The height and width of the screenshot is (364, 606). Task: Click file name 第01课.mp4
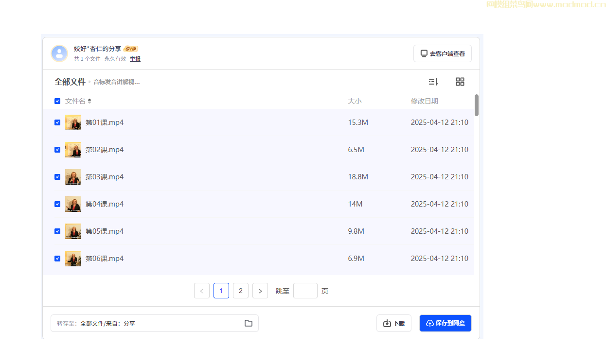pyautogui.click(x=105, y=122)
